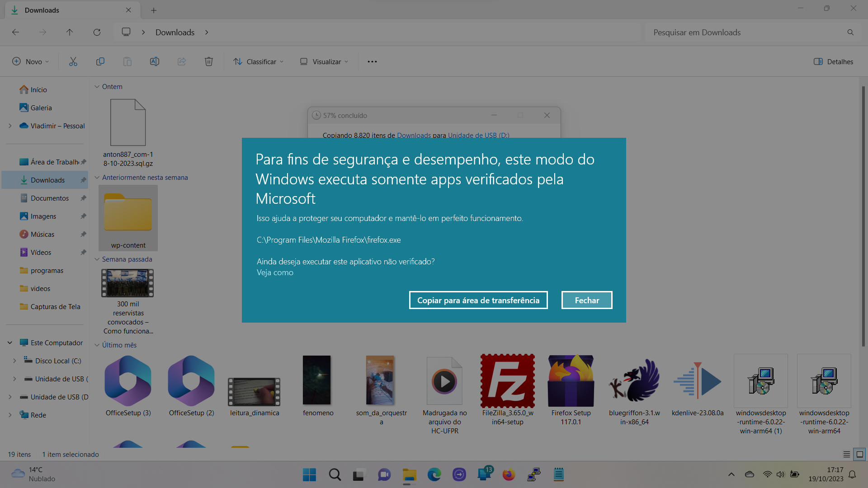The image size is (868, 488).
Task: Click the Rename icon in toolbar
Action: [x=155, y=61]
